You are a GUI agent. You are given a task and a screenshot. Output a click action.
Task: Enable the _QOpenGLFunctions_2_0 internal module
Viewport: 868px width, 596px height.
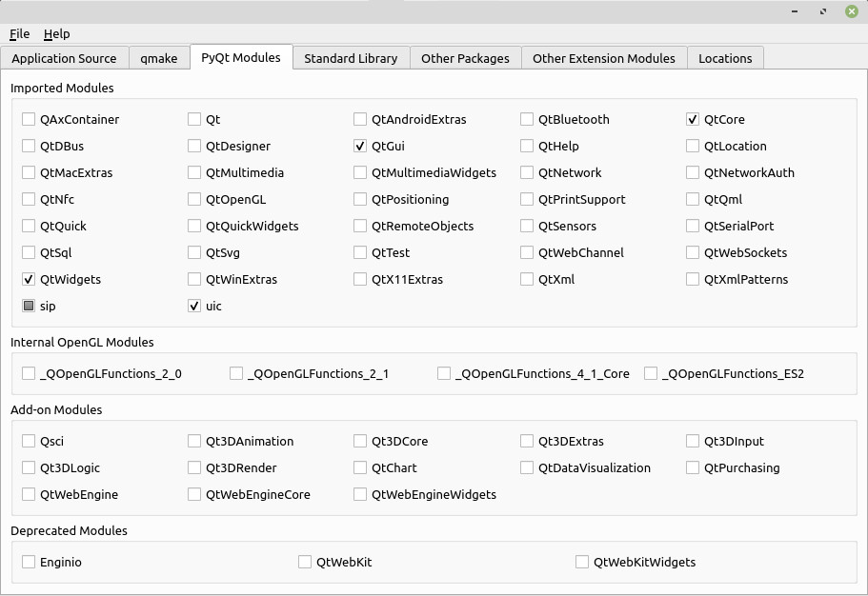pyautogui.click(x=29, y=373)
